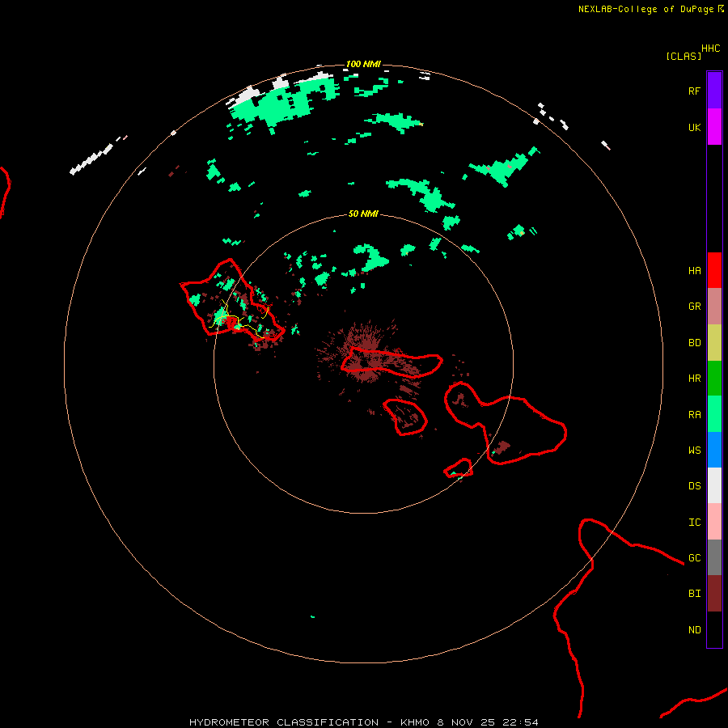Click the IC legend label
This screenshot has height=728, width=728.
point(695,523)
